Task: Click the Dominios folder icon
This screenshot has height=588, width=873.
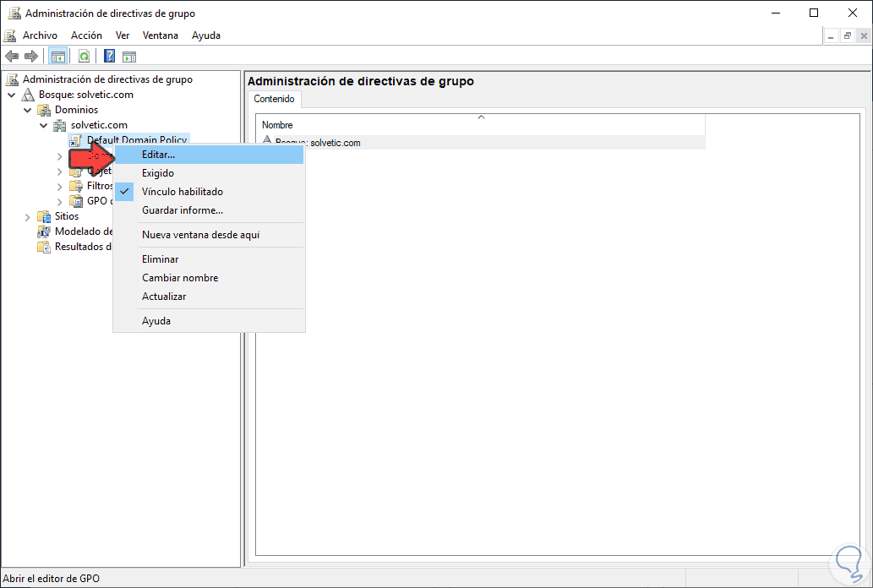Action: pyautogui.click(x=44, y=110)
